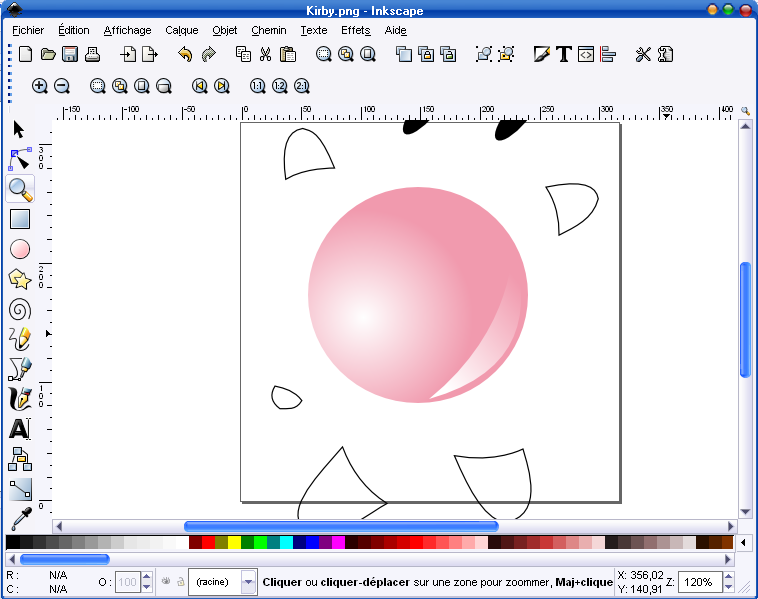The height and width of the screenshot is (599, 758).
Task: Open the Fichier menu
Action: [x=28, y=30]
